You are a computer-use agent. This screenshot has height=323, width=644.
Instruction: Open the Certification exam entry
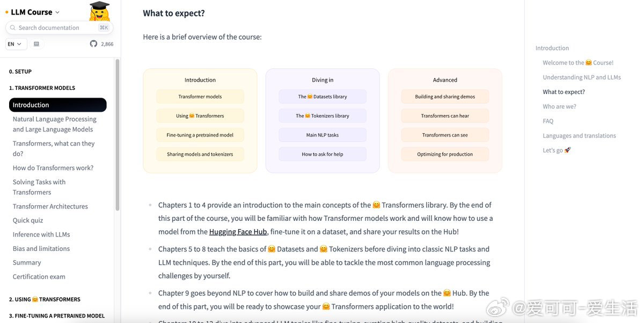point(39,277)
